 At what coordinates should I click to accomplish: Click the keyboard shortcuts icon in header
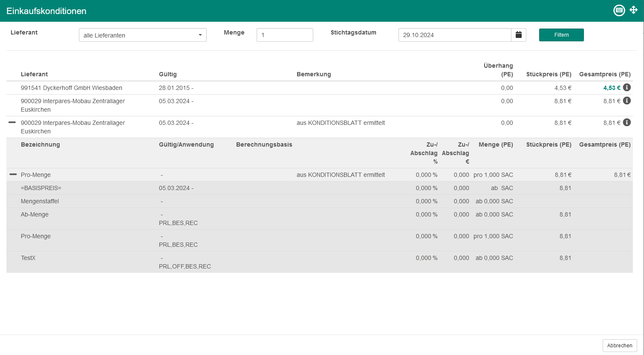coord(619,11)
